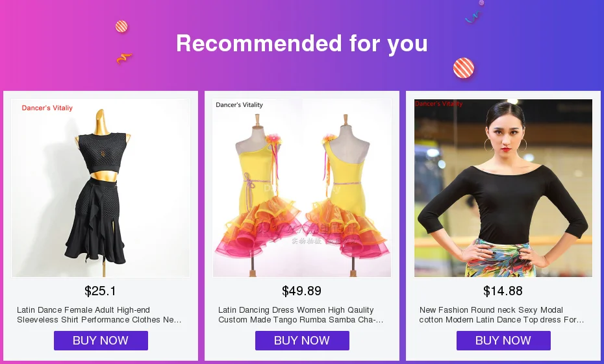Click the large striped ball beside the heading
The image size is (604, 364).
[464, 68]
